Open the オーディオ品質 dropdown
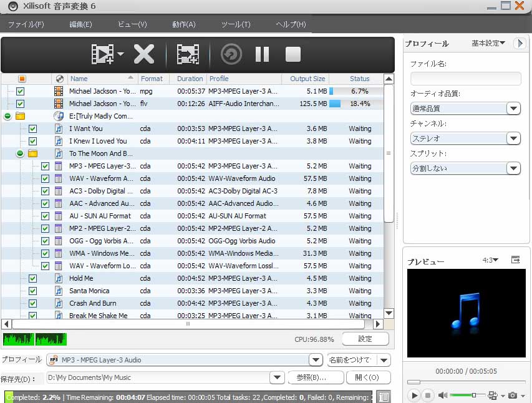This screenshot has width=532, height=403. [x=513, y=109]
